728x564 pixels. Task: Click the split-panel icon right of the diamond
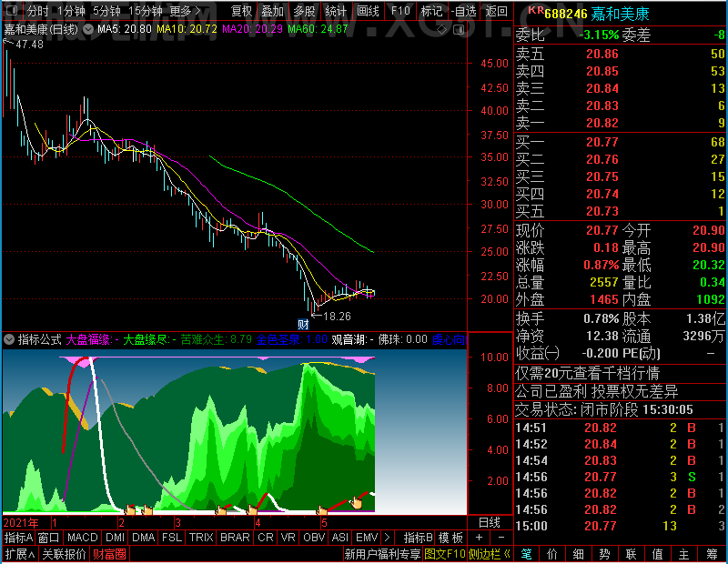point(459,30)
